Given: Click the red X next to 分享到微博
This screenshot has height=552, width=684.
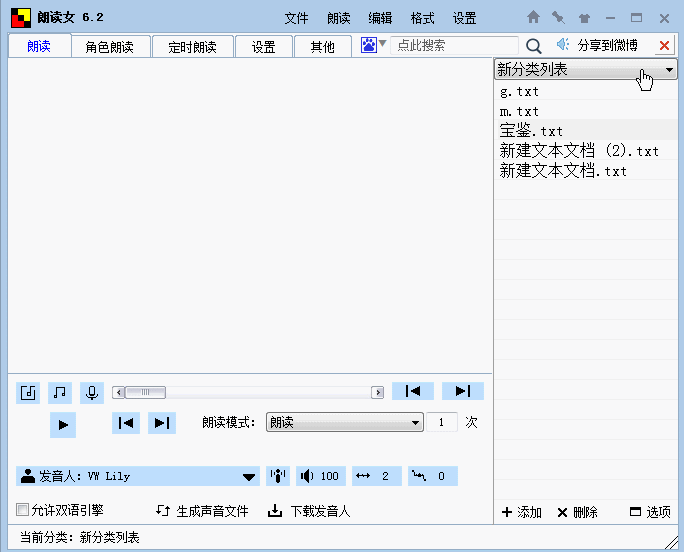Looking at the screenshot, I should click(x=664, y=45).
